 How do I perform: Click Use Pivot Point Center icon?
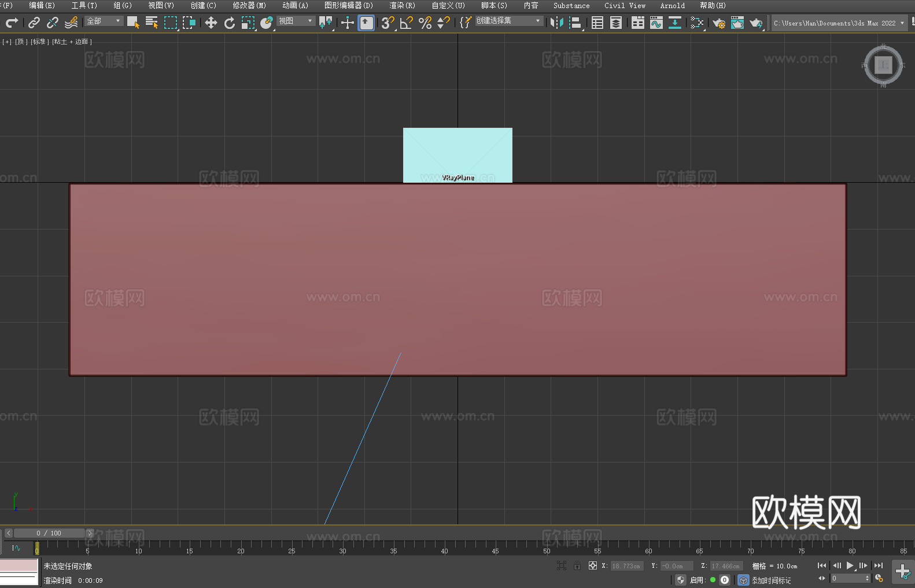[326, 23]
